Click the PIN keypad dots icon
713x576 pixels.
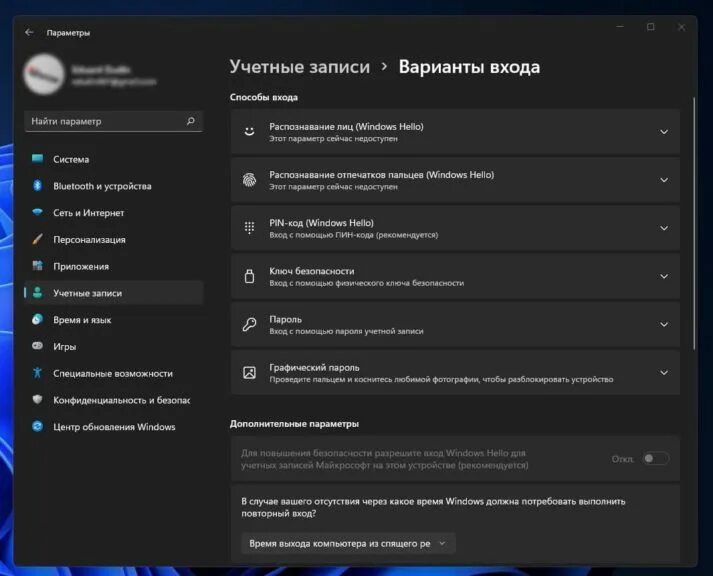coord(249,228)
